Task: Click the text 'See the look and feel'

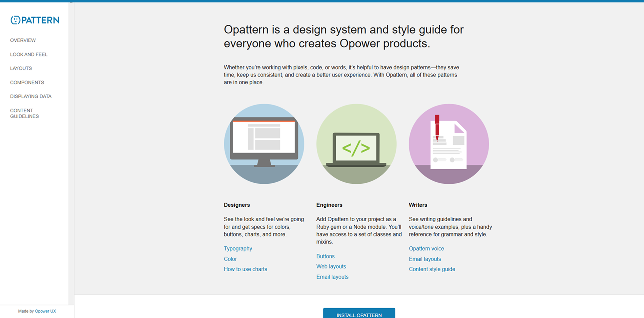Action: coord(264,227)
